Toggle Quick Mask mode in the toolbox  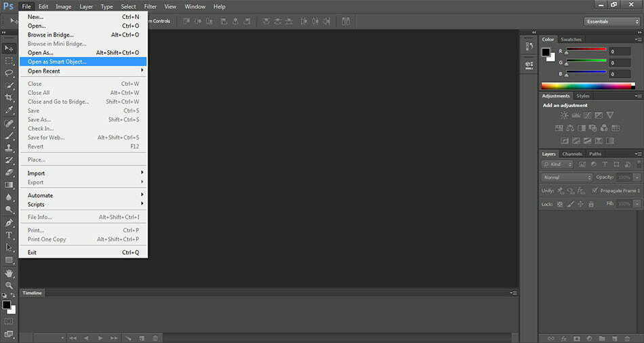[9, 321]
